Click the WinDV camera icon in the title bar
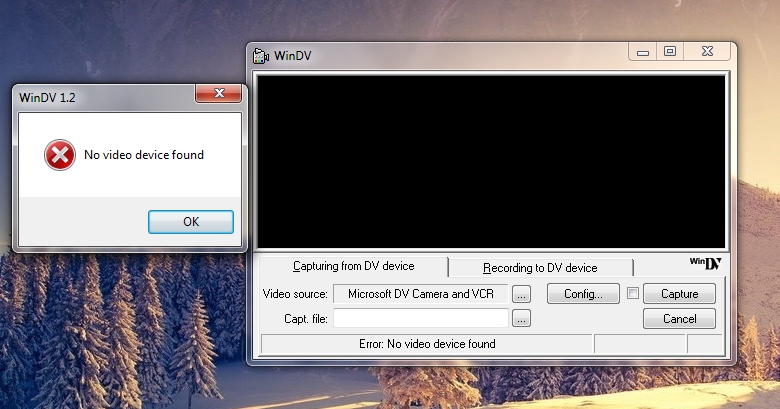This screenshot has height=409, width=780. point(261,56)
